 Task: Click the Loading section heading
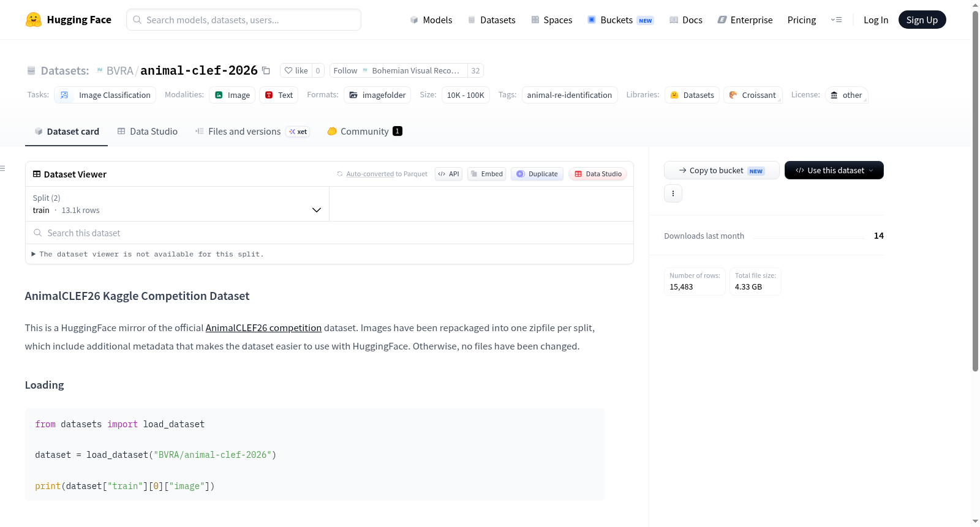(45, 385)
